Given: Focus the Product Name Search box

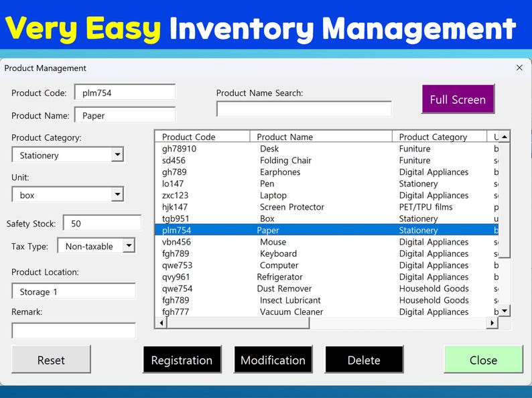Looking at the screenshot, I should [304, 109].
